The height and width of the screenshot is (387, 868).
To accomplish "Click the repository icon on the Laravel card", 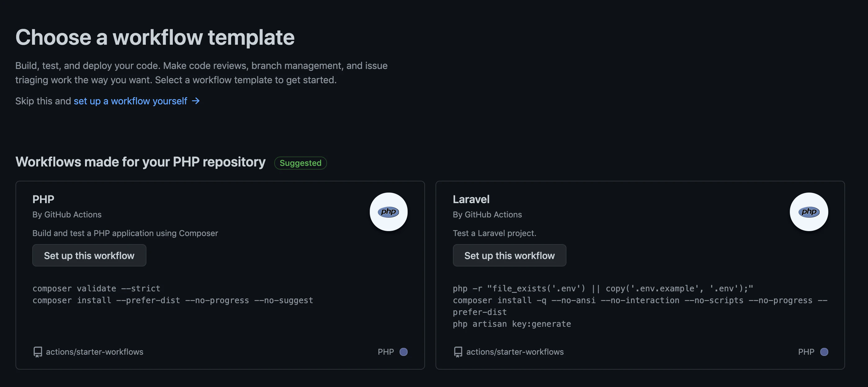I will (x=458, y=352).
